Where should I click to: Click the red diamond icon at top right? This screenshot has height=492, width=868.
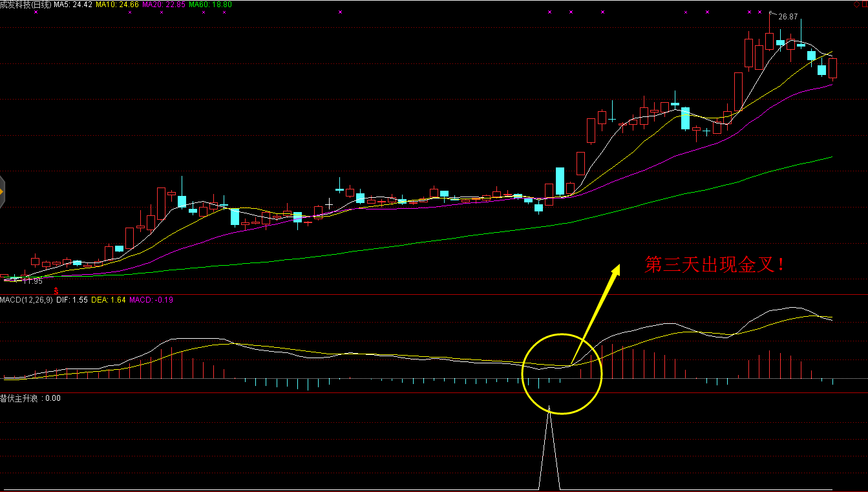(856, 5)
